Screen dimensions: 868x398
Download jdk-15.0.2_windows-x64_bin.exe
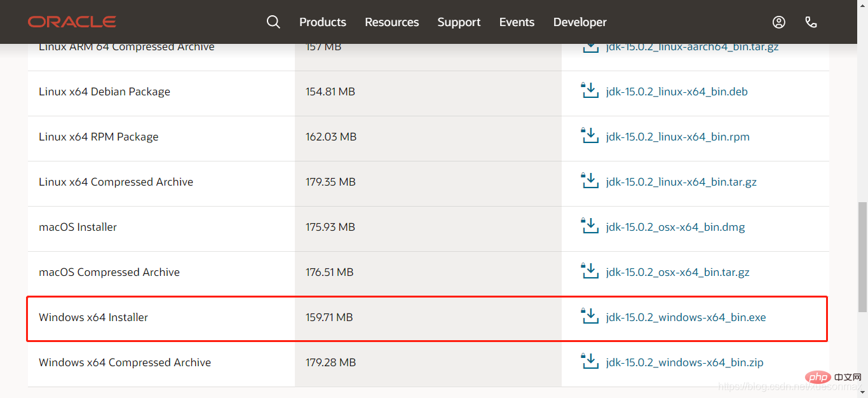click(x=686, y=317)
